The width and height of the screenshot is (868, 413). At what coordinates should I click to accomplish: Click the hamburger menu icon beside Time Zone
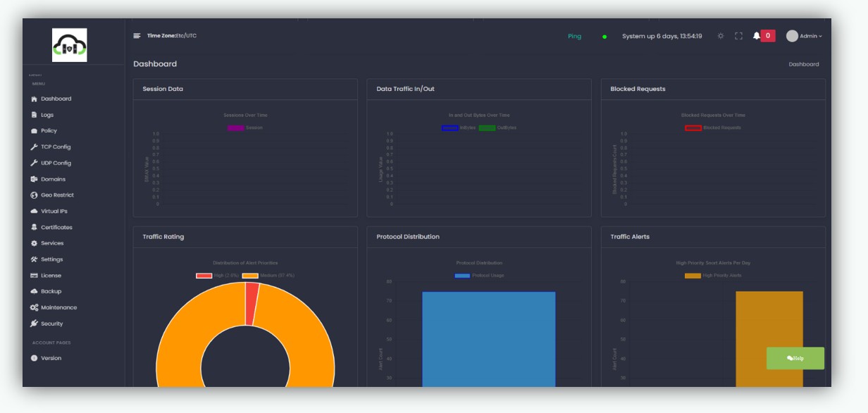pos(137,36)
